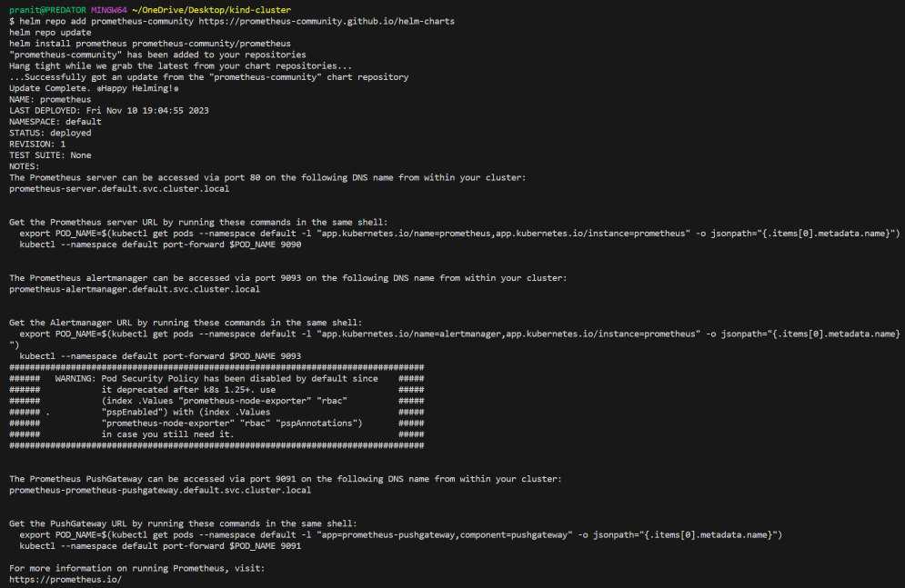Click the 'NAME: prometheus' output line
This screenshot has width=905, height=588.
(x=50, y=99)
